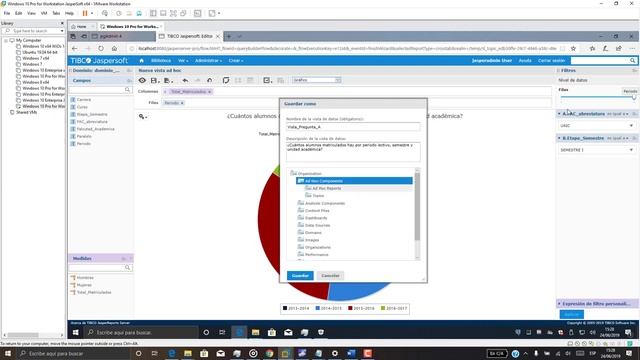This screenshot has height=360, width=640.
Task: Open the Biblioteca menu
Action: pyautogui.click(x=161, y=61)
